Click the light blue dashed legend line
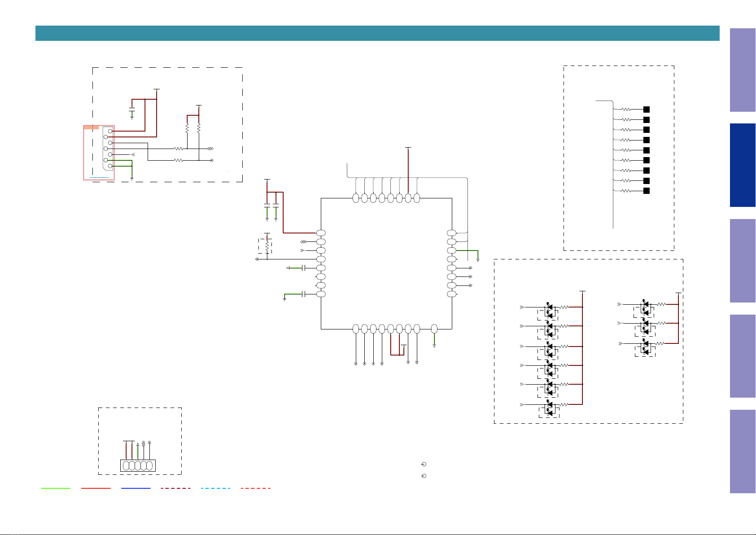756x535 pixels. pyautogui.click(x=216, y=488)
